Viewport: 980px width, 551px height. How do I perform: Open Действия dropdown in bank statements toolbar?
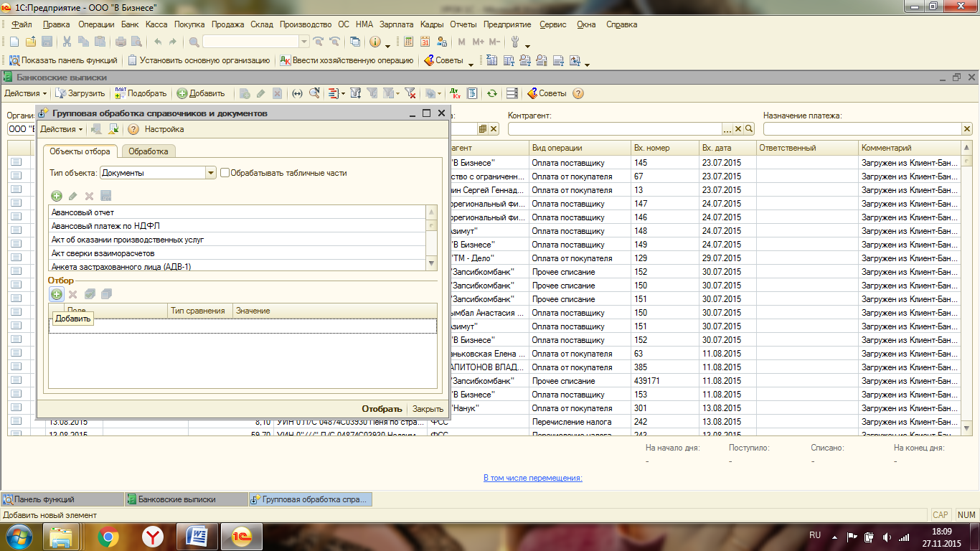tap(25, 93)
